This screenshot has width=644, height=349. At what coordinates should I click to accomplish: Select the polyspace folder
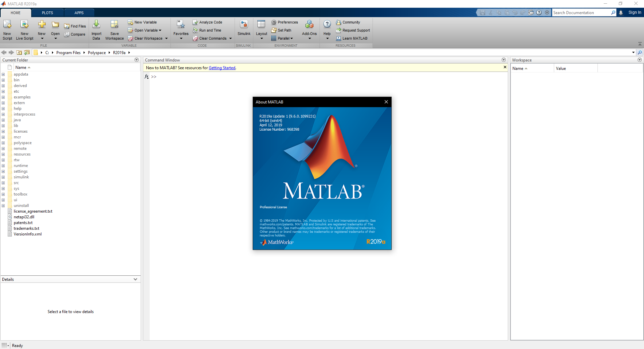[x=22, y=143]
